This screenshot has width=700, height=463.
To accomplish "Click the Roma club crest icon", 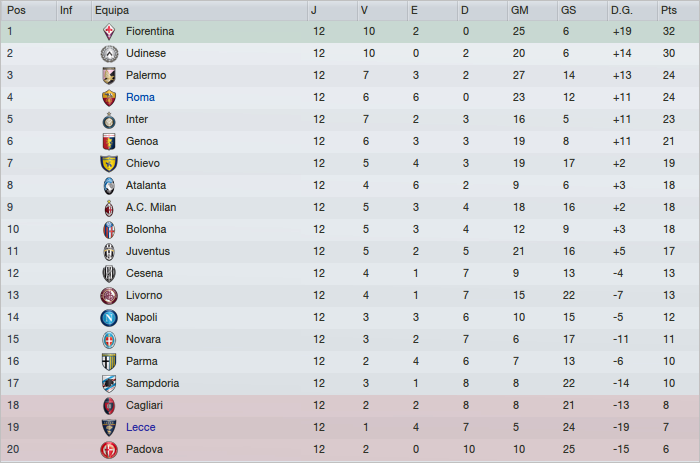I will pyautogui.click(x=109, y=97).
